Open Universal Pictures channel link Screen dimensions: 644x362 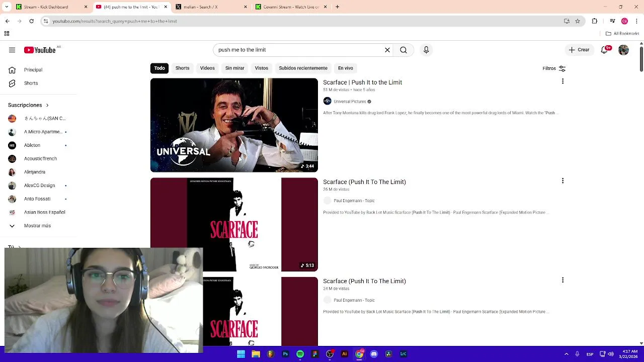tap(350, 102)
